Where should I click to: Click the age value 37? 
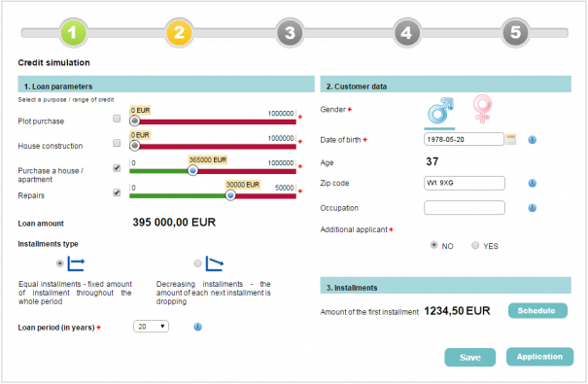point(432,161)
